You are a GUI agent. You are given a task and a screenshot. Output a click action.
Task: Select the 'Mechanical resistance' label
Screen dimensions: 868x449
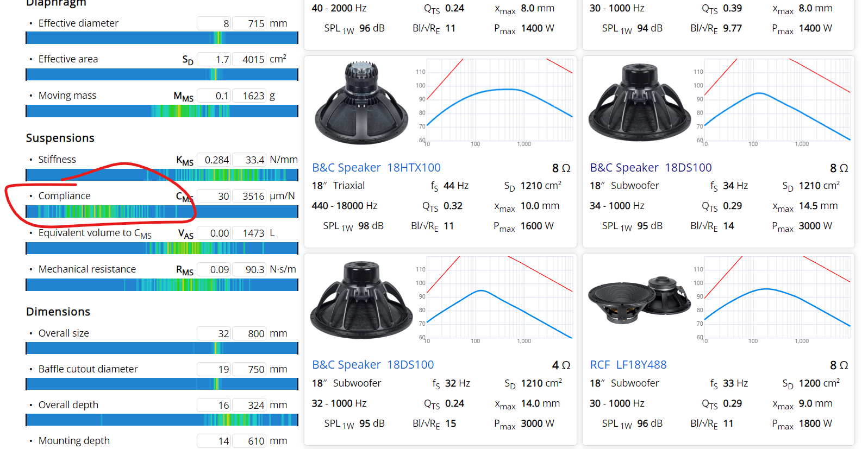(x=87, y=269)
